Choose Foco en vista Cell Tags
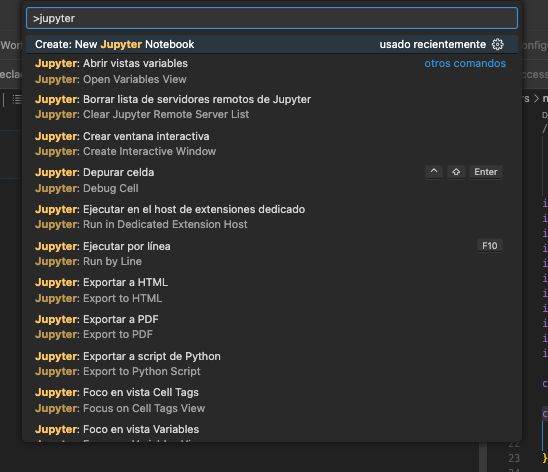This screenshot has height=472, width=548. pos(272,400)
